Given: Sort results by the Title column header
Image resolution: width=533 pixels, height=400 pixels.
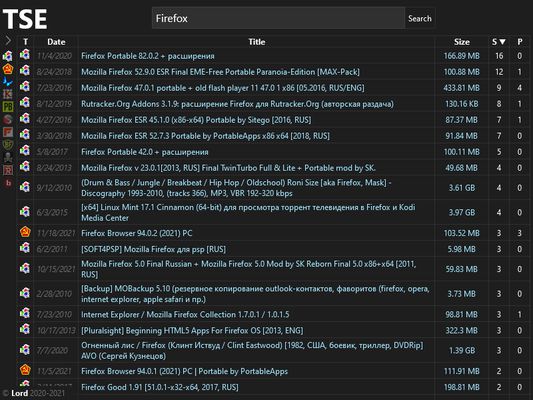Looking at the screenshot, I should click(257, 42).
